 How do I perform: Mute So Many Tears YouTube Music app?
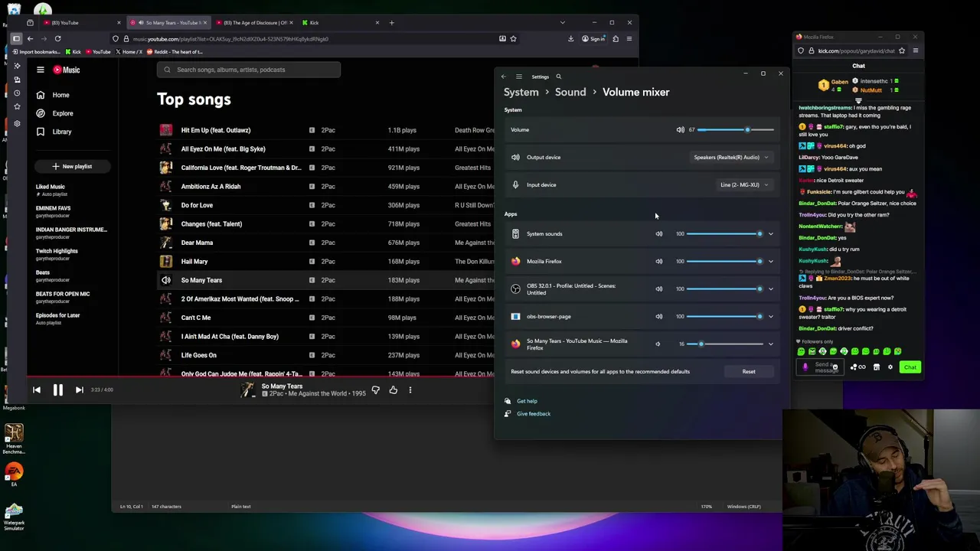658,344
